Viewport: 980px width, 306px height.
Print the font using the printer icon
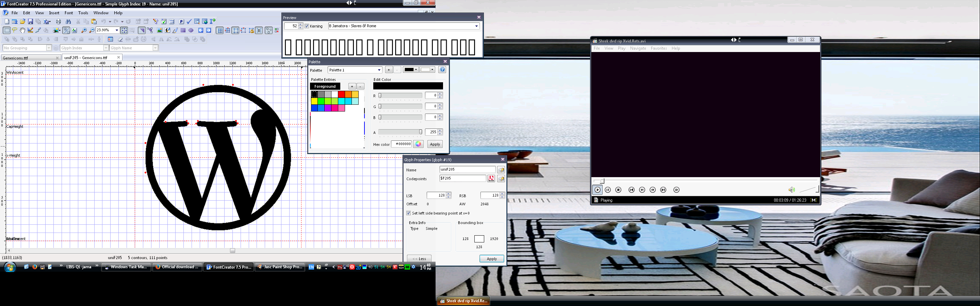(59, 22)
